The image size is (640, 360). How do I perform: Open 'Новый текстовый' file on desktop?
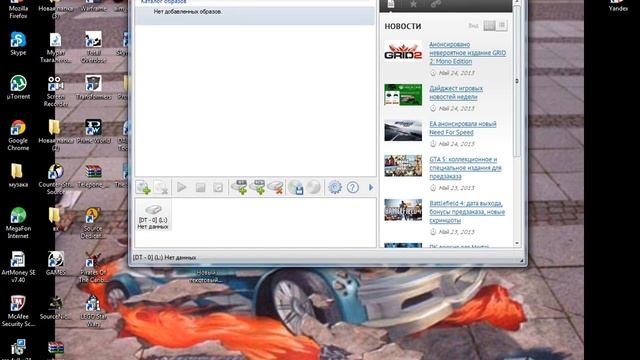206,276
